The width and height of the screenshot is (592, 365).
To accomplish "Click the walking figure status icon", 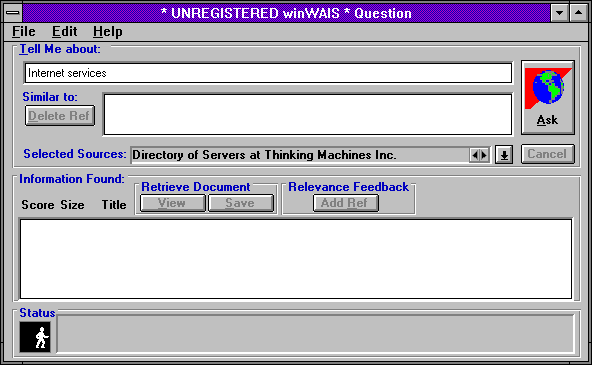I will click(35, 337).
